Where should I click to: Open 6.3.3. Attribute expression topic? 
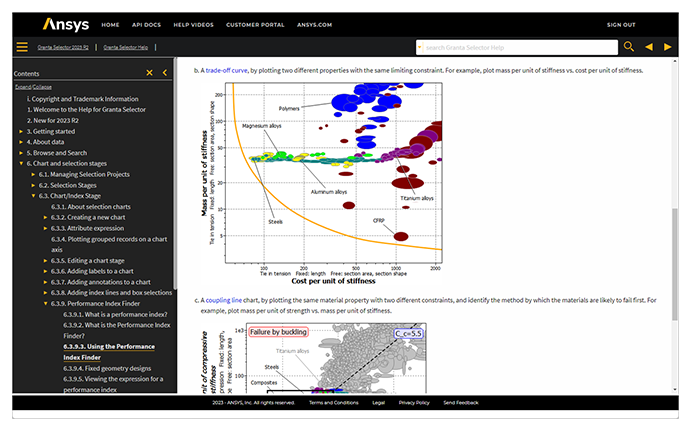point(87,228)
